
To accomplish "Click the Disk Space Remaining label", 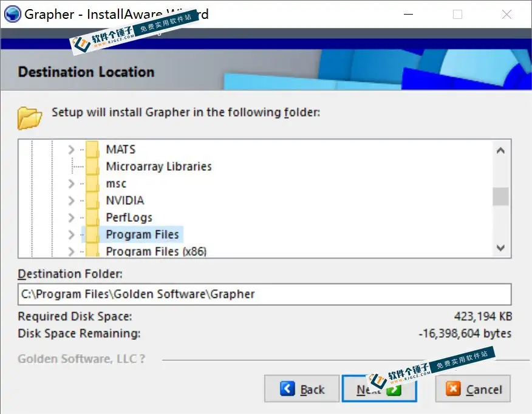I will click(x=79, y=333).
